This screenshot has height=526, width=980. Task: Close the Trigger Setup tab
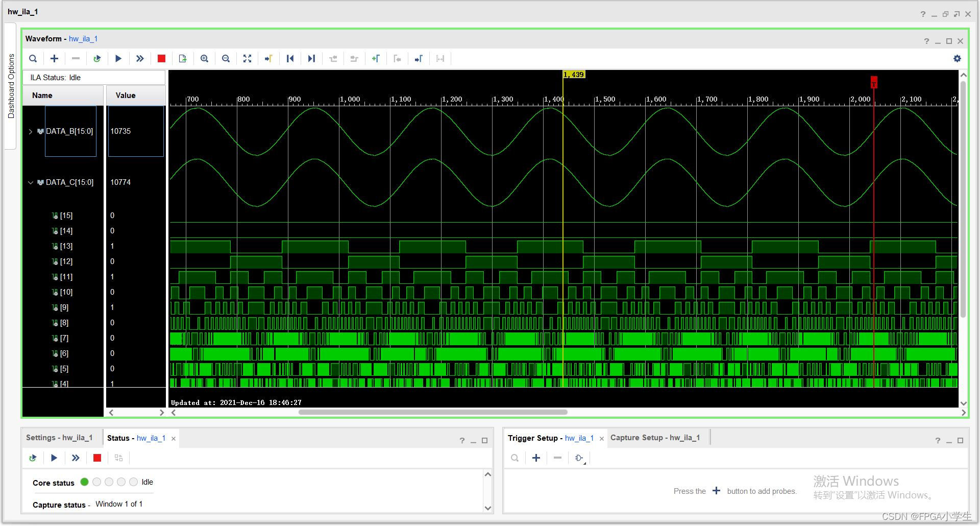tap(601, 439)
